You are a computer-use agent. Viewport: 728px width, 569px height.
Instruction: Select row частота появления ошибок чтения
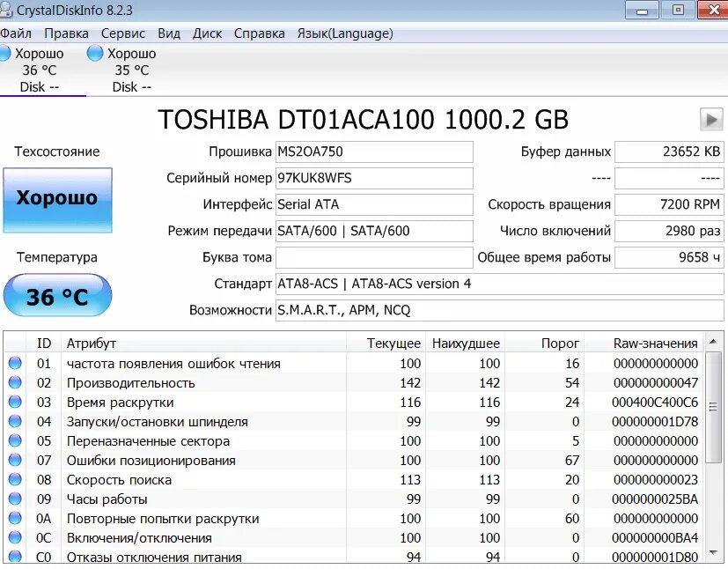pyautogui.click(x=354, y=363)
